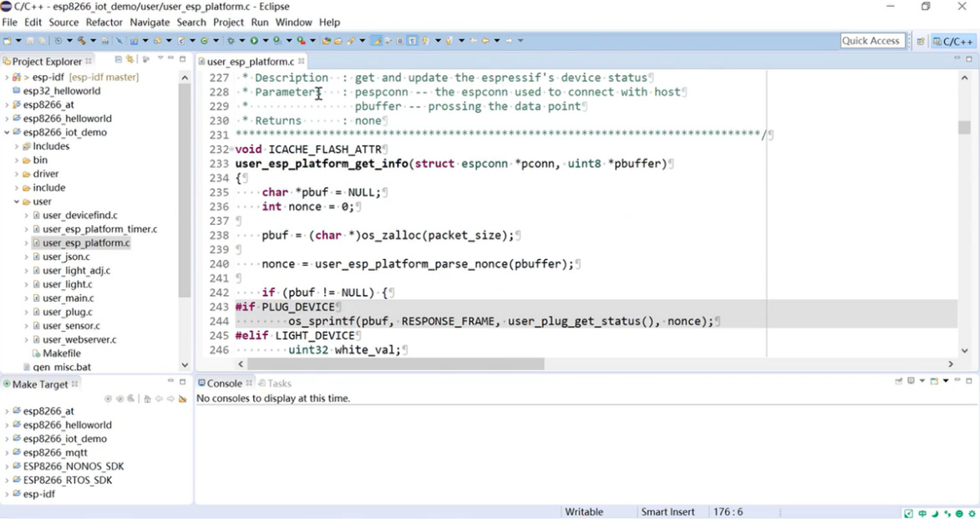Click Link with Editor in Project Explorer
This screenshot has height=519, width=980.
click(x=130, y=60)
